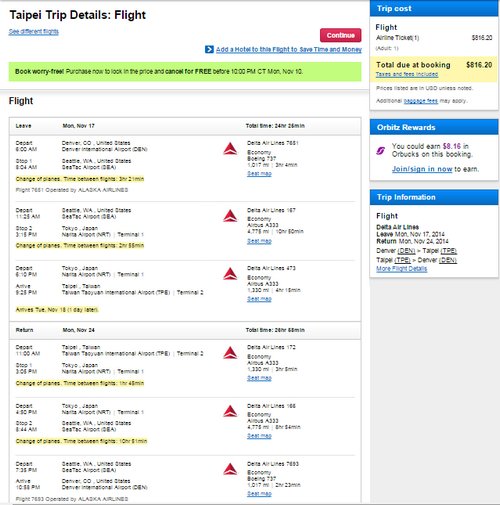This screenshot has height=505, width=500.
Task: Click Delta logo for flight 7651
Action: click(230, 149)
